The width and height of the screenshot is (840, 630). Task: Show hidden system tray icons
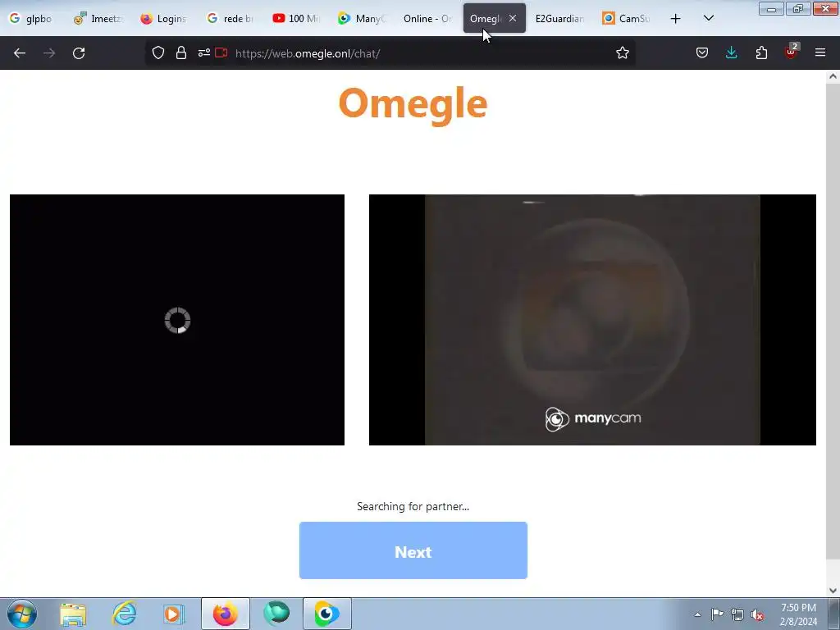pos(697,614)
